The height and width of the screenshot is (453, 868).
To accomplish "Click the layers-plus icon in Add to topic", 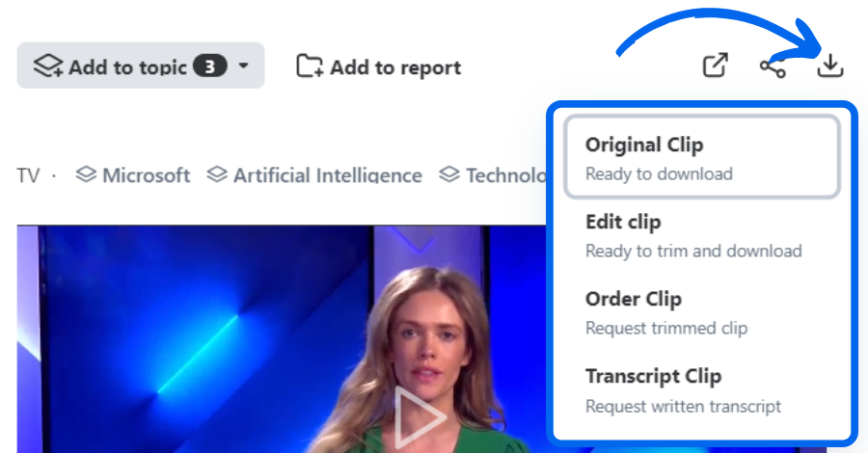I will click(x=48, y=66).
